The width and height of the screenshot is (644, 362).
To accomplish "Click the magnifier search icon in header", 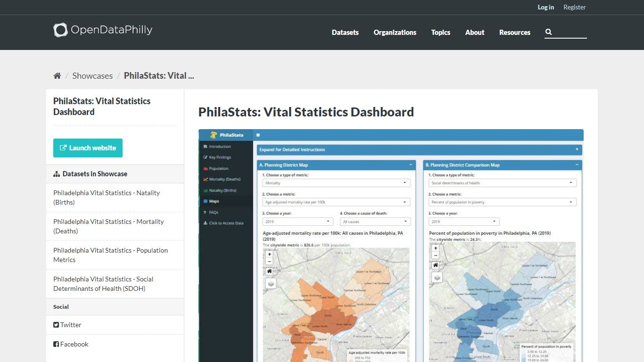I will (x=548, y=32).
